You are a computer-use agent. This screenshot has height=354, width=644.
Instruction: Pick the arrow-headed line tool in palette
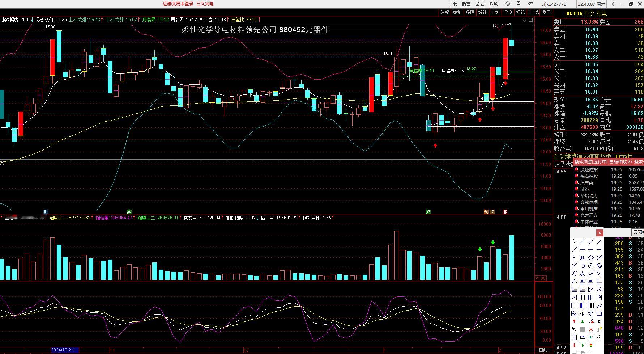(x=599, y=241)
